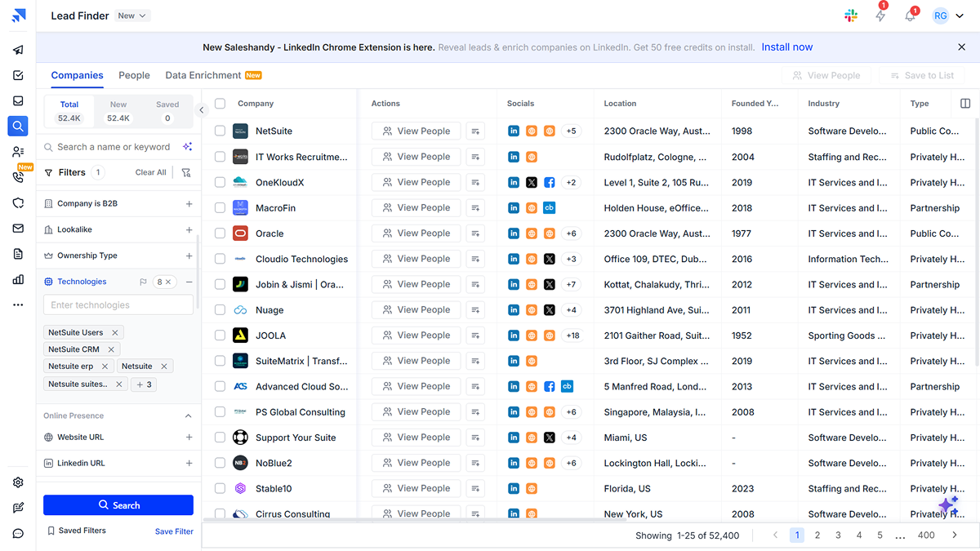This screenshot has height=551, width=980.
Task: Click the Install now link
Action: 787,47
